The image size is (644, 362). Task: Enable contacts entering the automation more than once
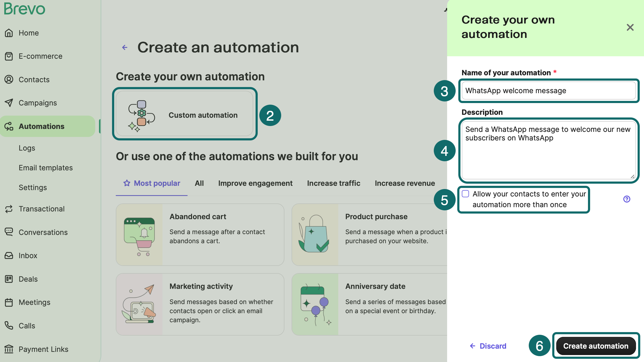466,194
